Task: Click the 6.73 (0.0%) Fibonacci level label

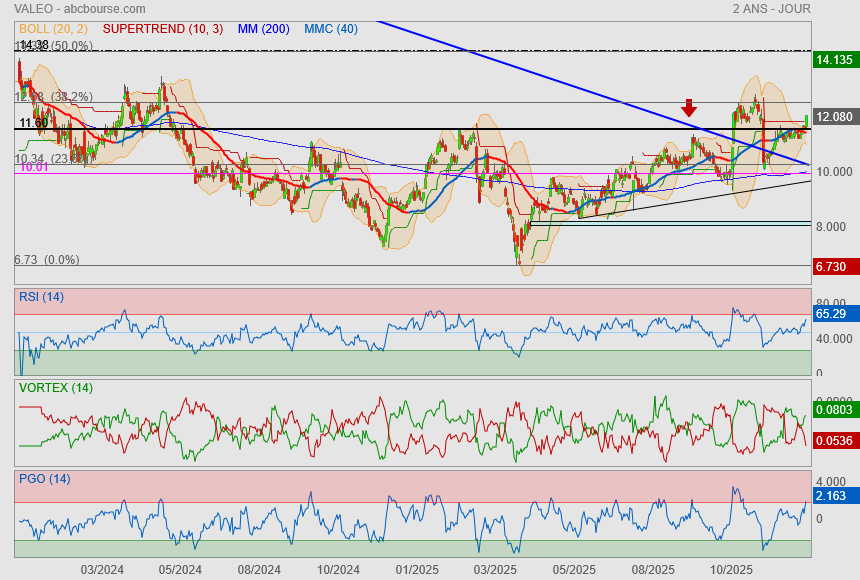Action: tap(46, 260)
